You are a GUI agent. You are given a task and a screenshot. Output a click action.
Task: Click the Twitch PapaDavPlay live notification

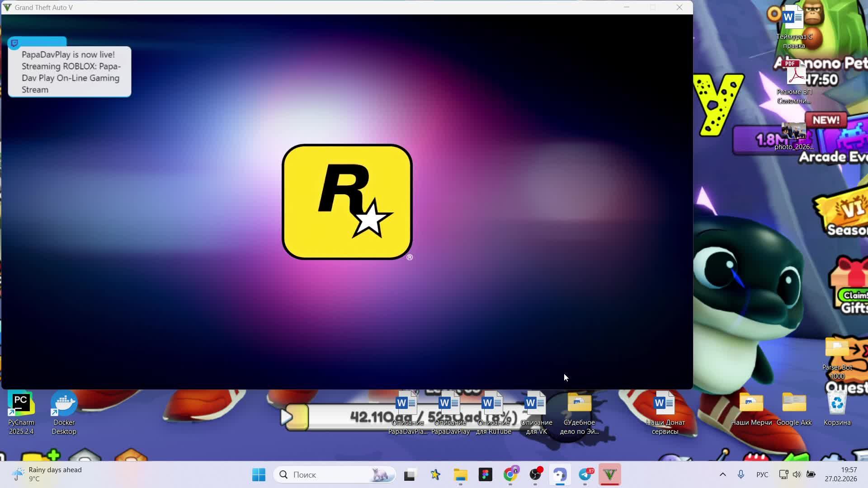point(70,72)
